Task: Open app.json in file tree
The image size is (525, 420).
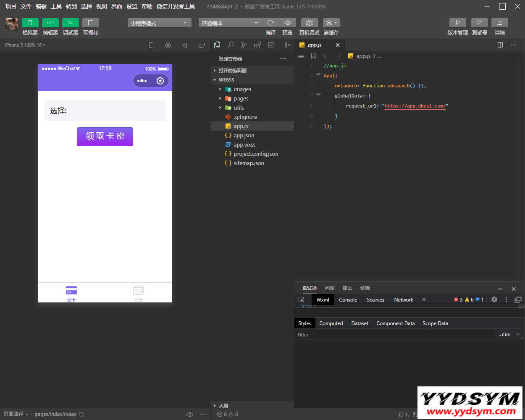Action: click(244, 136)
